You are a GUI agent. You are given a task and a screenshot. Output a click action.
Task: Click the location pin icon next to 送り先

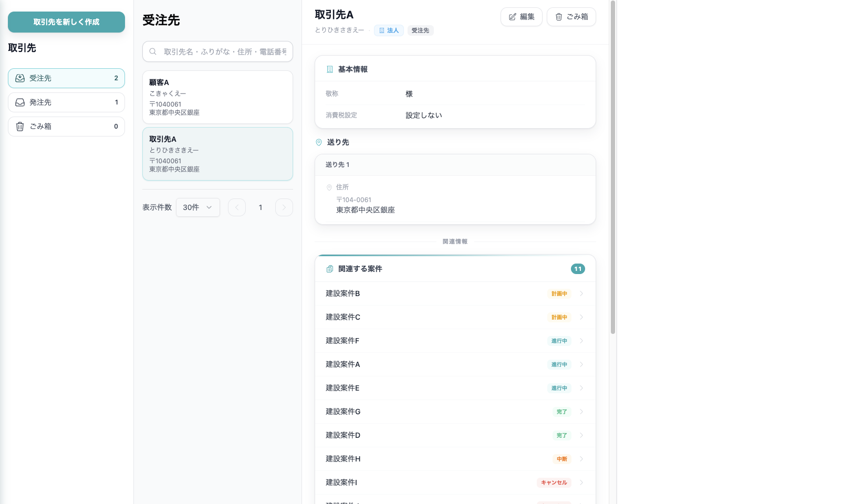pos(319,142)
